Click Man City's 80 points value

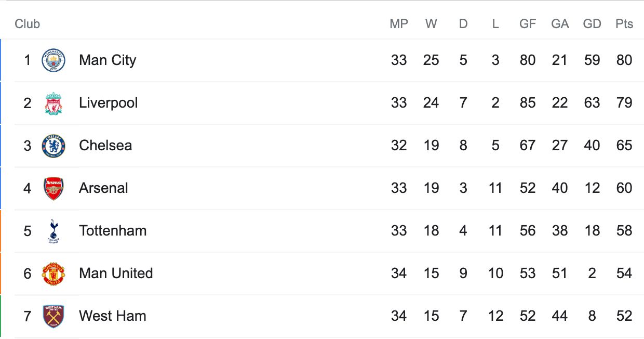(x=624, y=60)
